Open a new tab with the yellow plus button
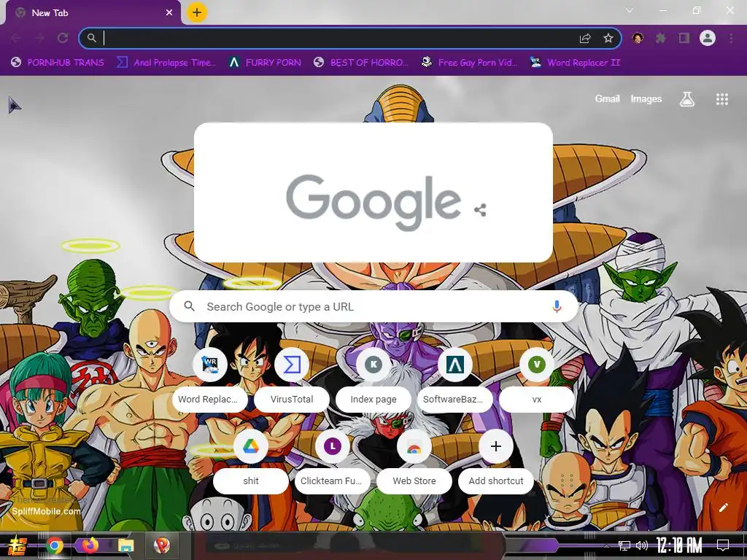The width and height of the screenshot is (747, 560). pos(197,12)
